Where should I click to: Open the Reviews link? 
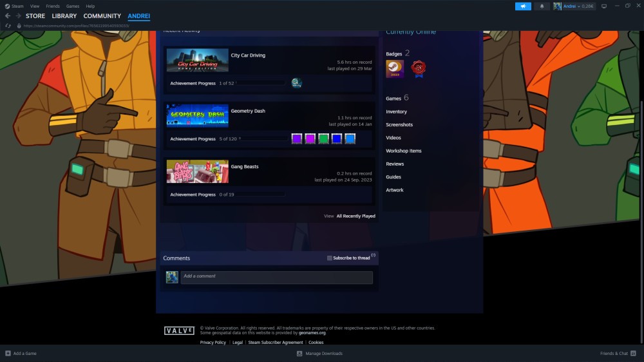395,164
